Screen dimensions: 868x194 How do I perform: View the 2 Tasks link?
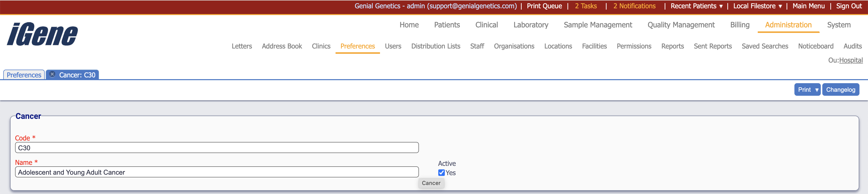585,6
